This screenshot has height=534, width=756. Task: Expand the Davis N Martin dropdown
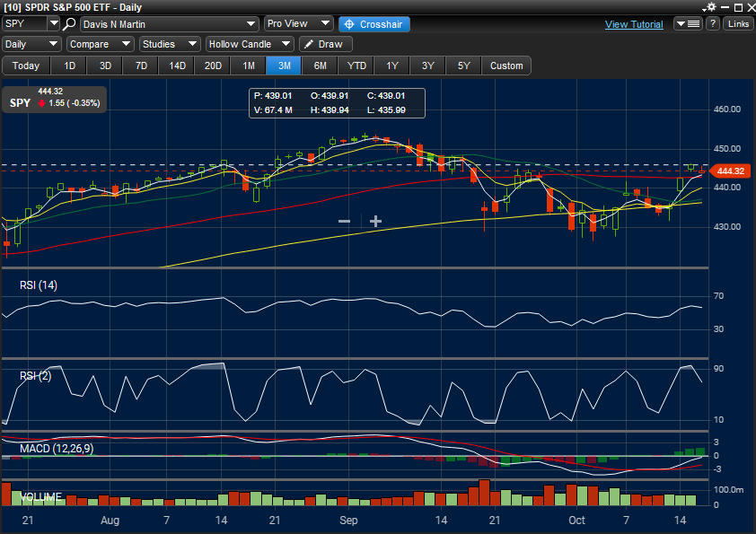(x=169, y=24)
